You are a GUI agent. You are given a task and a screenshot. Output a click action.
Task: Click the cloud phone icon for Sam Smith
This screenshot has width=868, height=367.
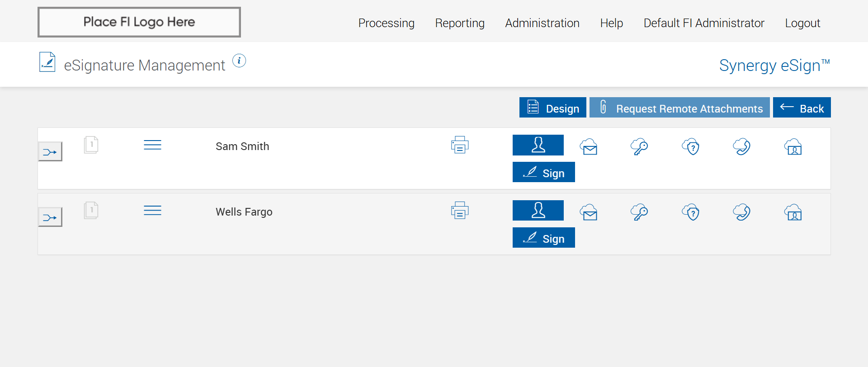[x=742, y=147]
